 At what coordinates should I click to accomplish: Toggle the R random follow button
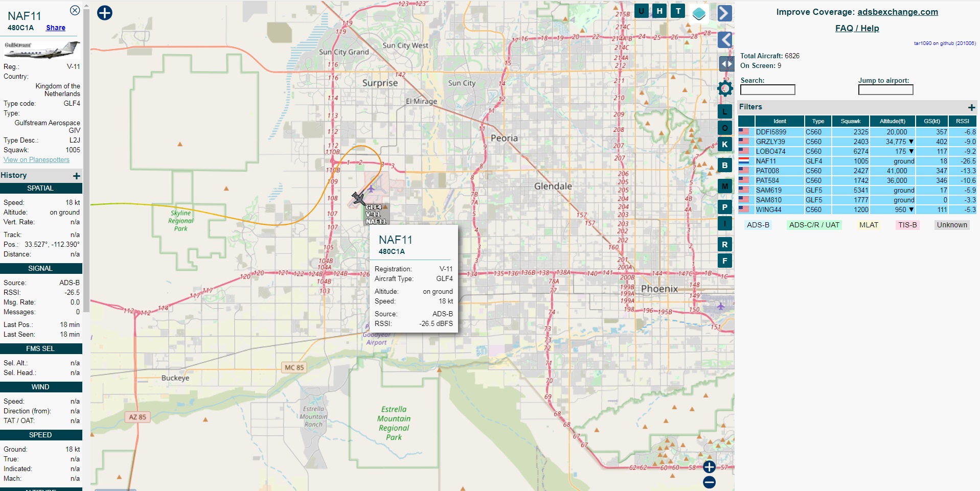pyautogui.click(x=725, y=244)
